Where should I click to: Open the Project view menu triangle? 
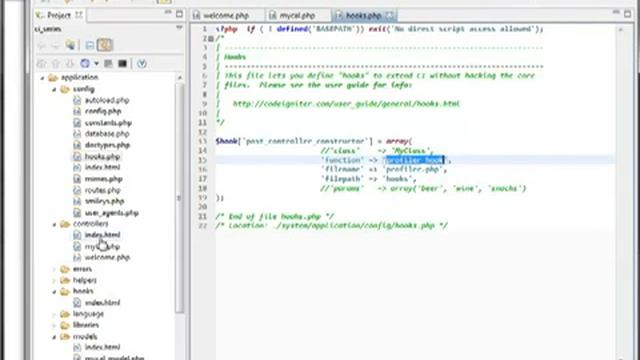coord(179,29)
